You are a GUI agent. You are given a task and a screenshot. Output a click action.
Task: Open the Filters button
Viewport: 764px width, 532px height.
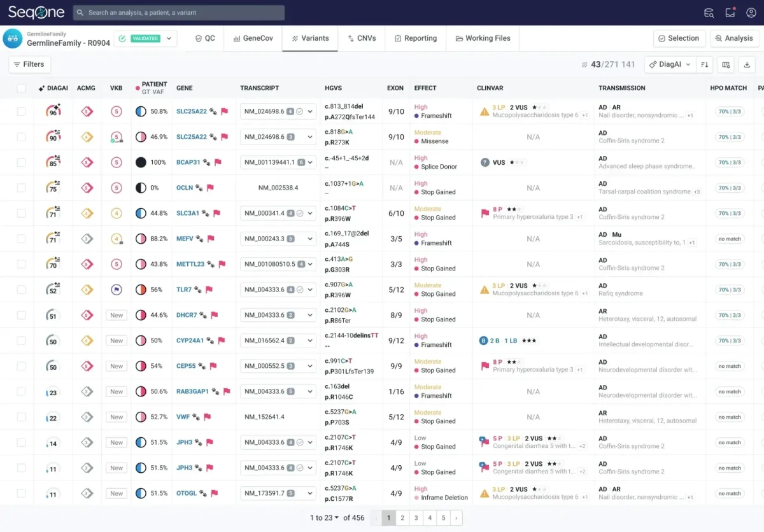pos(29,64)
